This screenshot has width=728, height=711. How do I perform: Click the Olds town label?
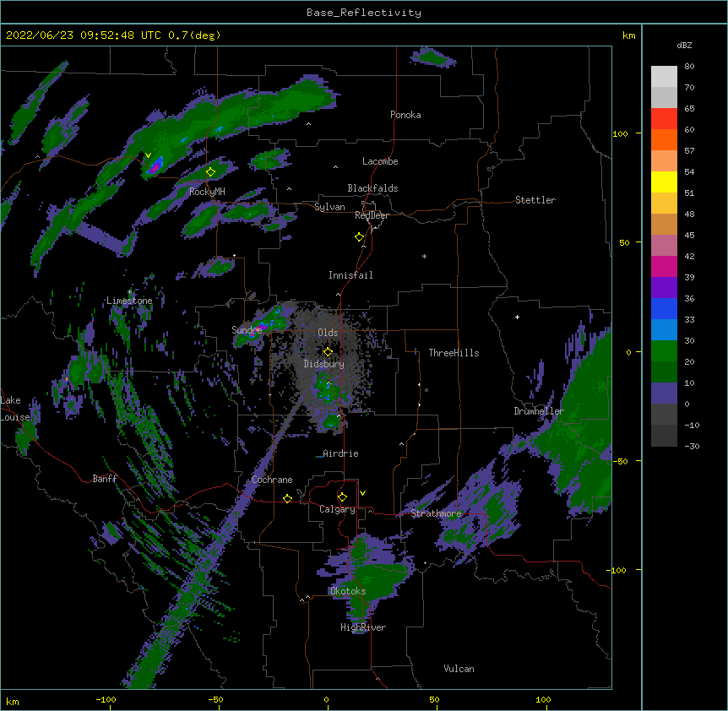click(328, 333)
